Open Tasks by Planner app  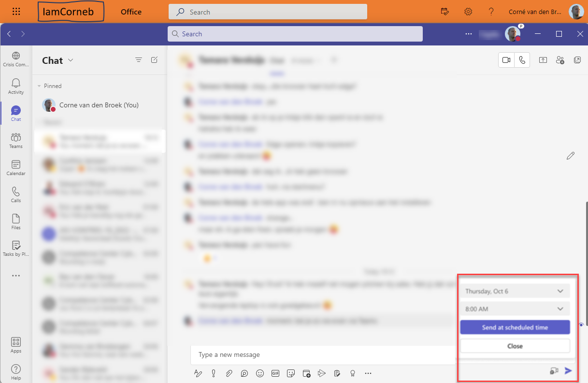(x=16, y=249)
